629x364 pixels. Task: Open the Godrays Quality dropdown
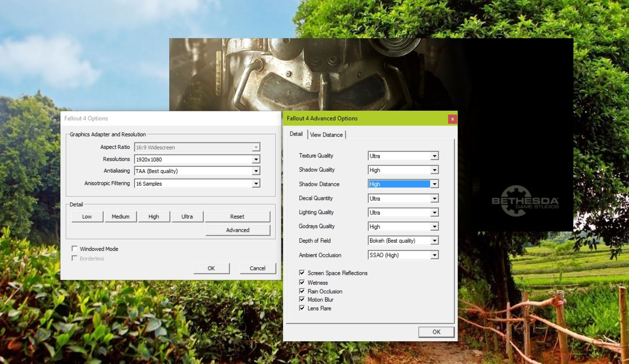tap(434, 227)
